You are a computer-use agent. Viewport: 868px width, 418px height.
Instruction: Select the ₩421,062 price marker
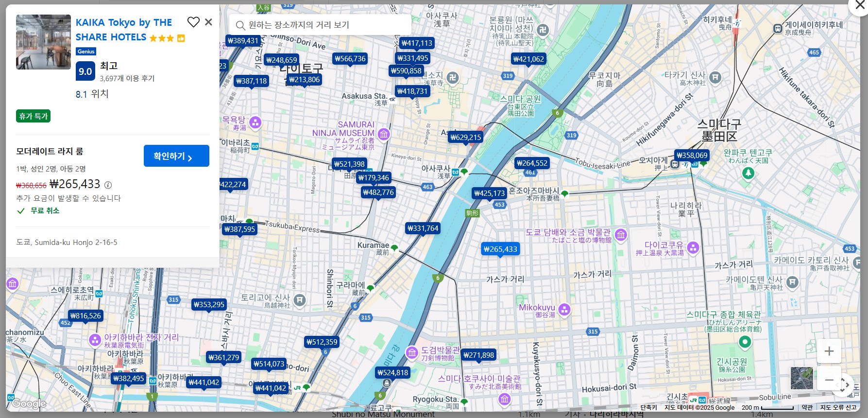[528, 59]
